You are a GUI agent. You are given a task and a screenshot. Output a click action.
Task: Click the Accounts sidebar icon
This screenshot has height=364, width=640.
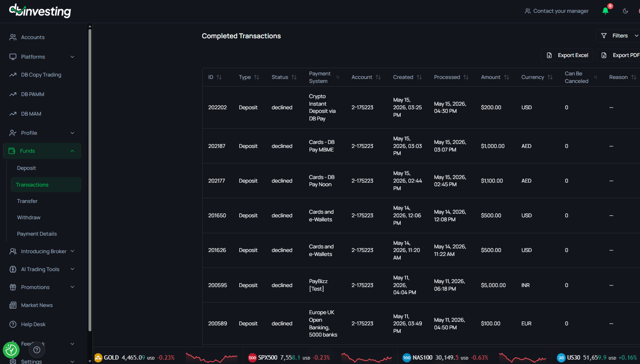pos(13,37)
